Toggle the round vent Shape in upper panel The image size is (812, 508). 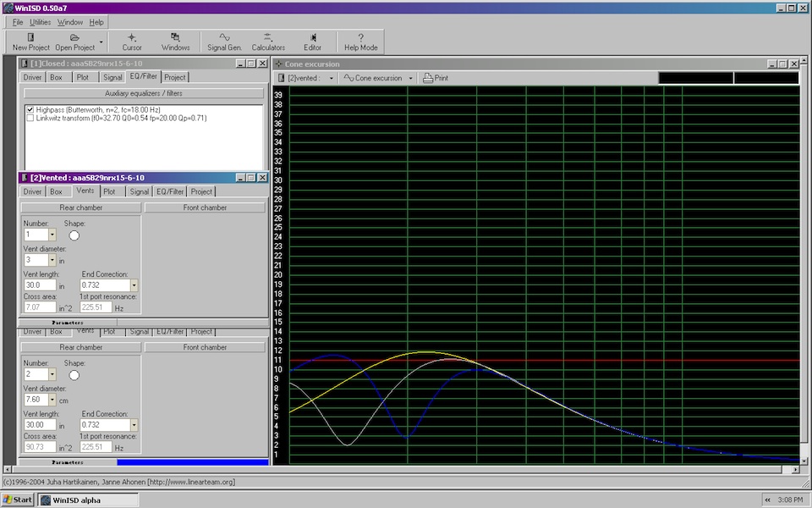(x=74, y=236)
